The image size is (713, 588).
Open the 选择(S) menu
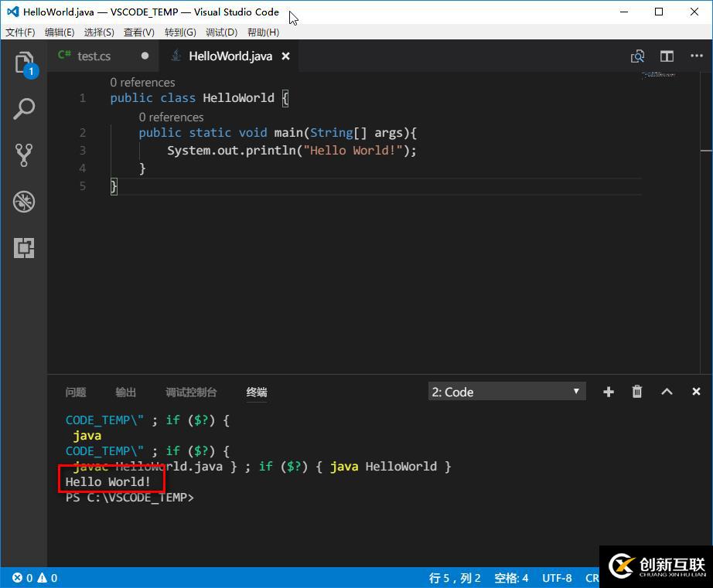pos(99,32)
